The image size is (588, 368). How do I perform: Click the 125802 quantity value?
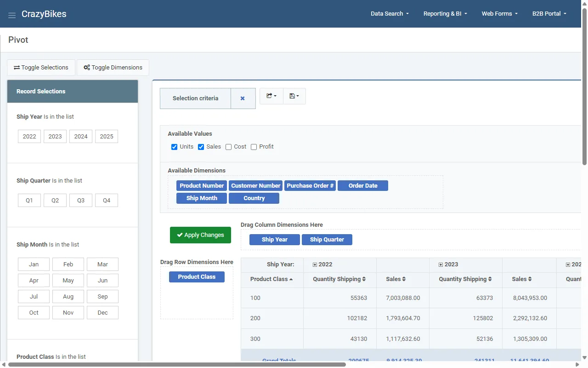pyautogui.click(x=483, y=318)
